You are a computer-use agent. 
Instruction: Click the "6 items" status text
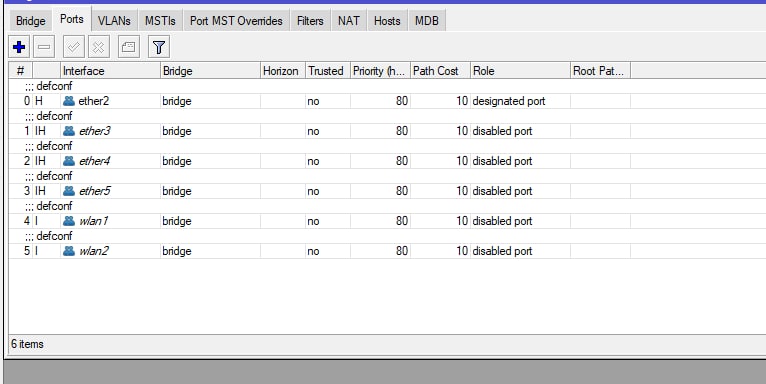coord(27,344)
